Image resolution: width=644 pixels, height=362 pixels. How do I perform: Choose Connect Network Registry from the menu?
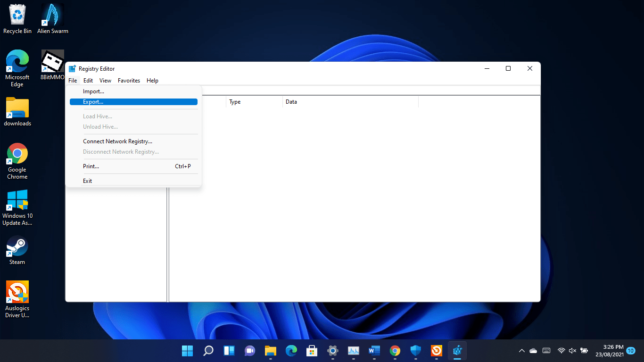tap(117, 141)
